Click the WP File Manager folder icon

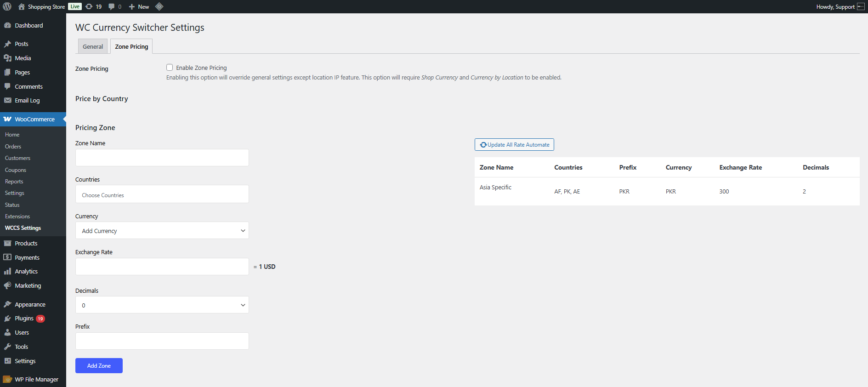[7, 379]
